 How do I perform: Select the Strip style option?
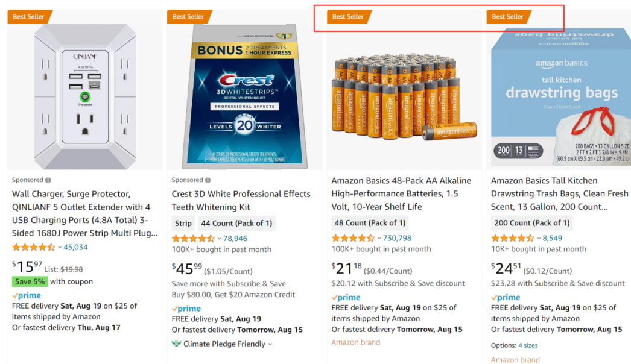point(183,223)
